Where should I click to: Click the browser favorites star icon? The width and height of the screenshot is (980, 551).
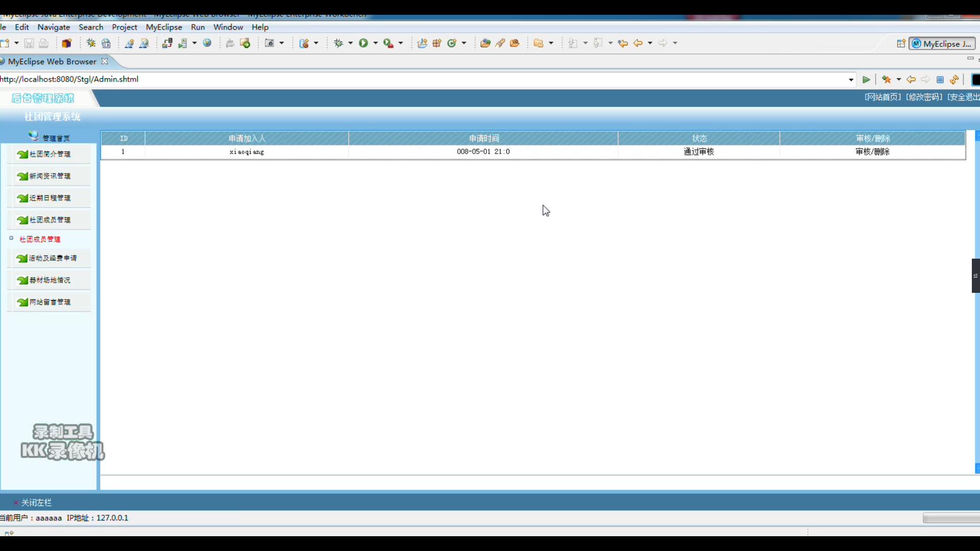tap(887, 80)
